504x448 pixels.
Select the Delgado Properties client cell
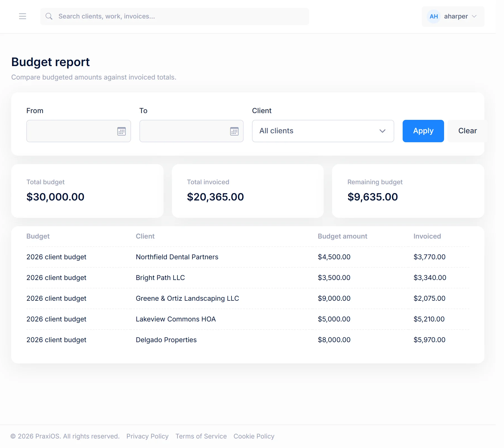click(166, 340)
